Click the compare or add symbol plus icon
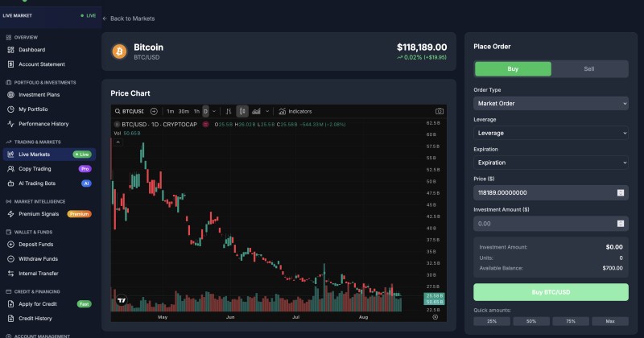 154,111
